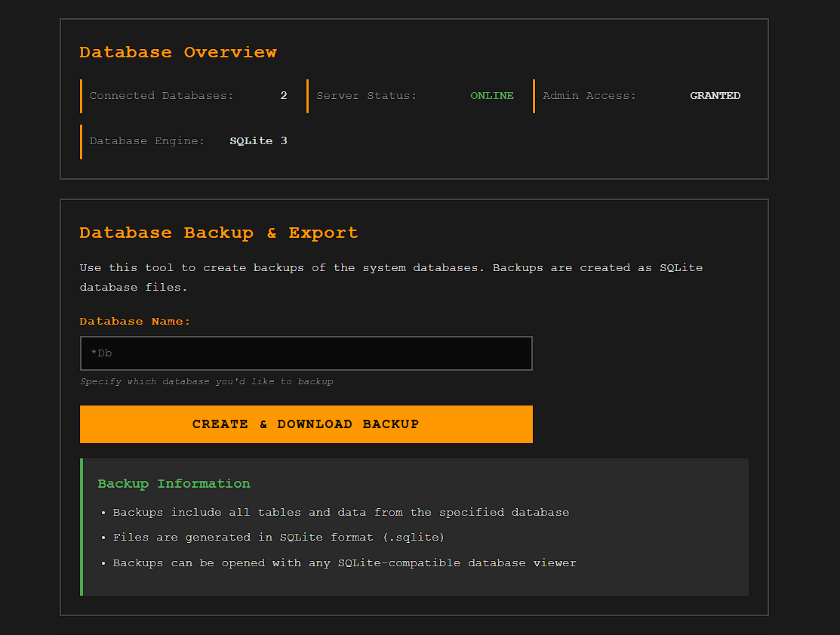Select the Connected Databases label

(162, 96)
